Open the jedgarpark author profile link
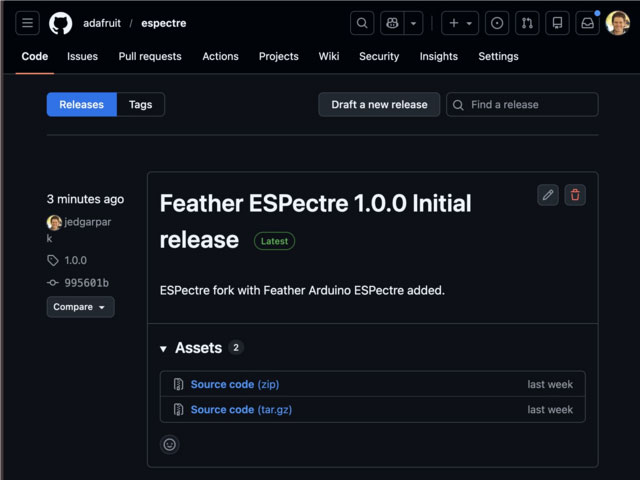 (x=87, y=222)
